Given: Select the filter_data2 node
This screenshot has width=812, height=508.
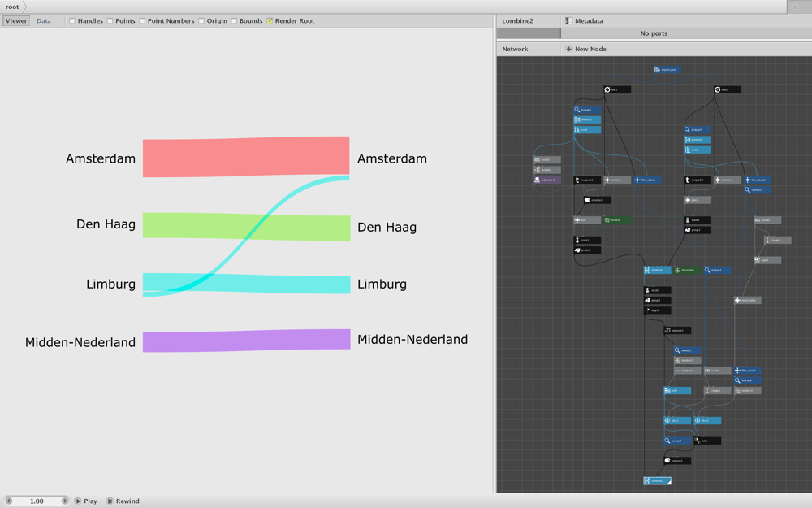Looking at the screenshot, I should pos(757,180).
